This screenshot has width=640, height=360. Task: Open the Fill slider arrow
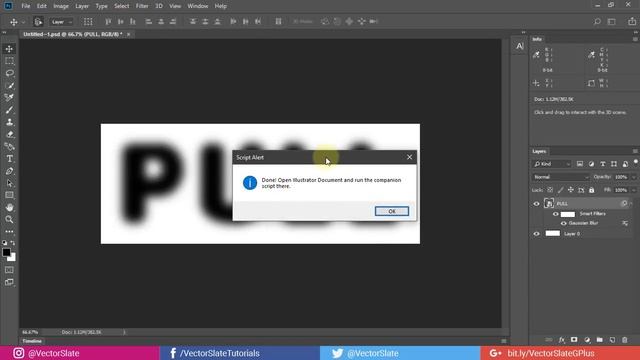pos(633,190)
